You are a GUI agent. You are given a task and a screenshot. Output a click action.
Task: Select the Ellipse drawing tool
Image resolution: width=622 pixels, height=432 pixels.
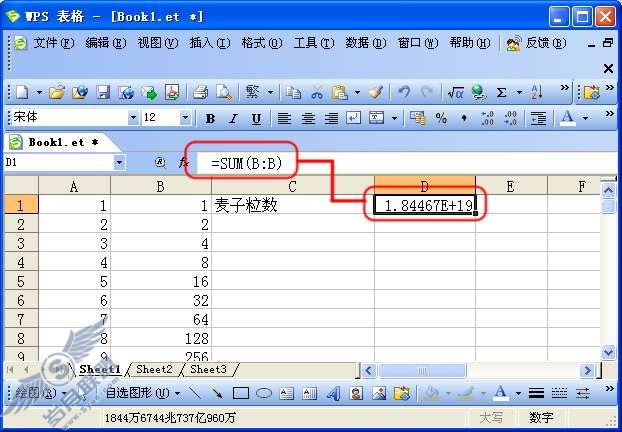264,393
